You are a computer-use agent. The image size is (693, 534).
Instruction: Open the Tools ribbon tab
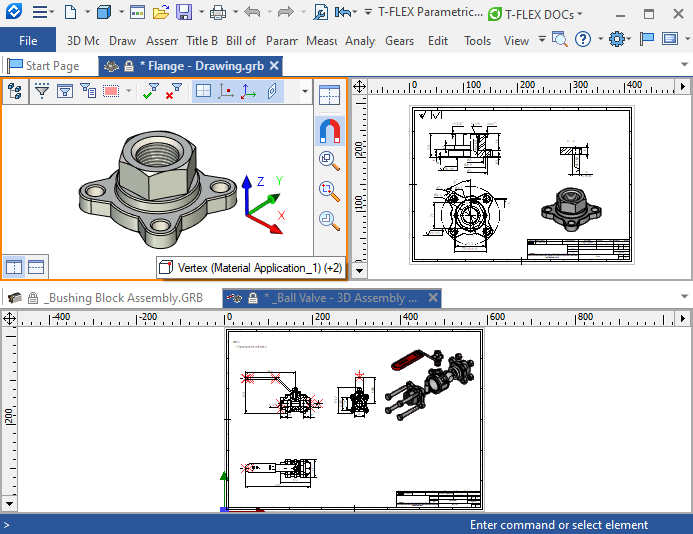click(477, 41)
